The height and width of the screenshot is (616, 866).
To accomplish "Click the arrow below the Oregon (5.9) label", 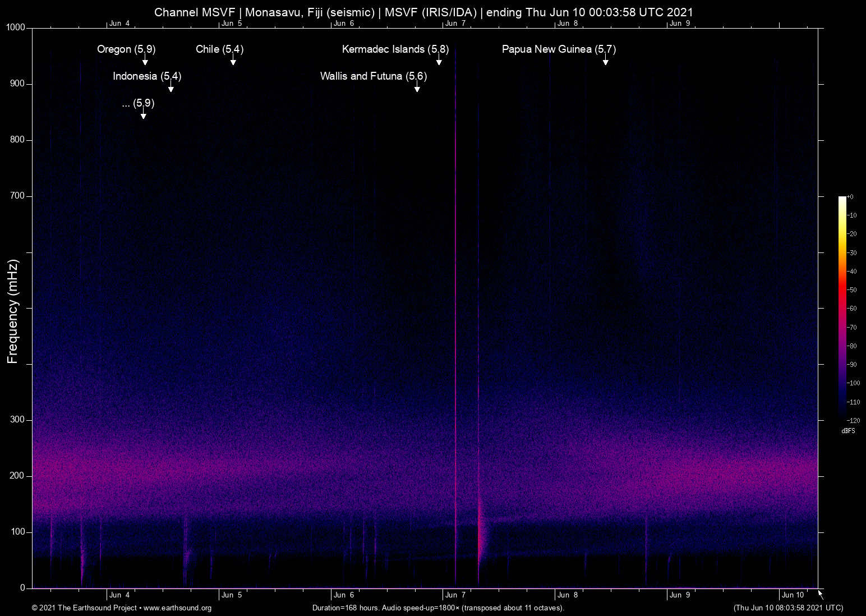I will tap(145, 61).
